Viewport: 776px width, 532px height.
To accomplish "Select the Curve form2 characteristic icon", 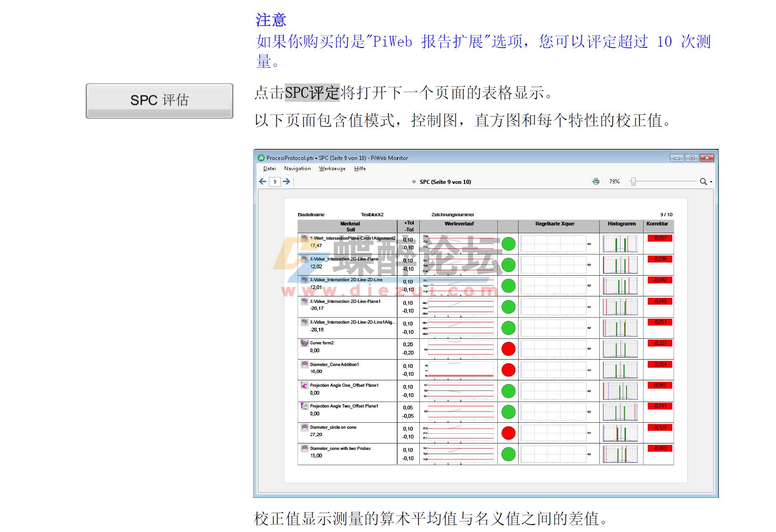I will coord(304,343).
